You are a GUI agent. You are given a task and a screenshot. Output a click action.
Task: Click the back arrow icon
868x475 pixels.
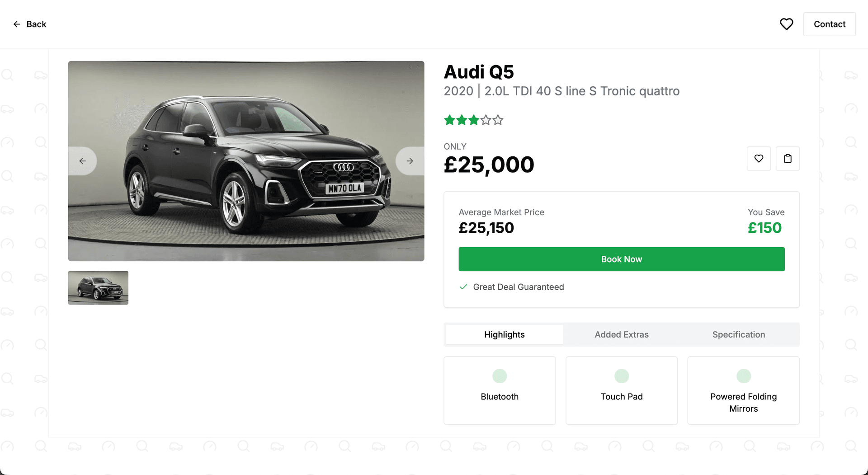[x=17, y=24]
